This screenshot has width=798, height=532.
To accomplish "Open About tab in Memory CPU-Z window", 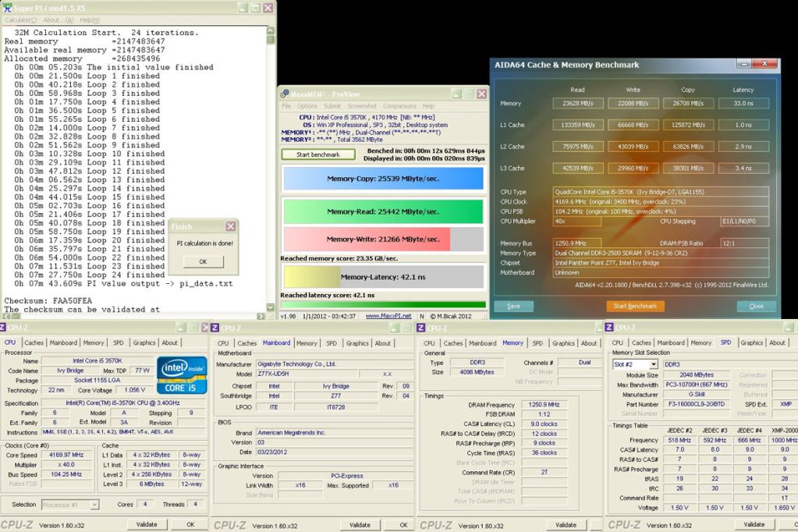I will (x=589, y=343).
